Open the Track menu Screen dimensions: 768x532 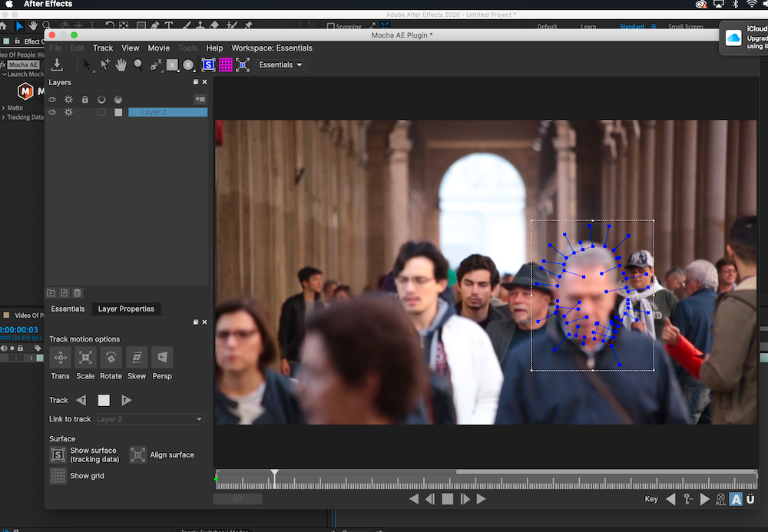[103, 48]
